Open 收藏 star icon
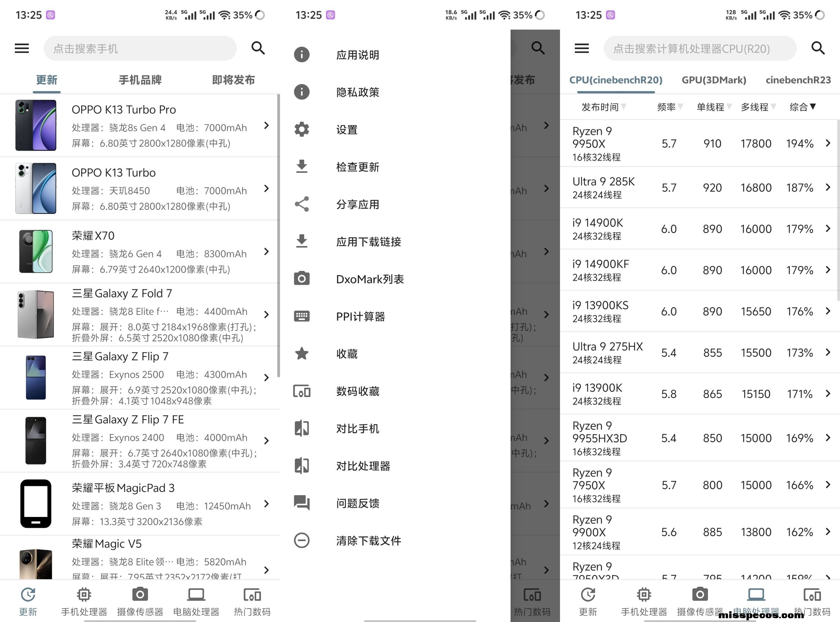The height and width of the screenshot is (622, 840). [x=302, y=354]
